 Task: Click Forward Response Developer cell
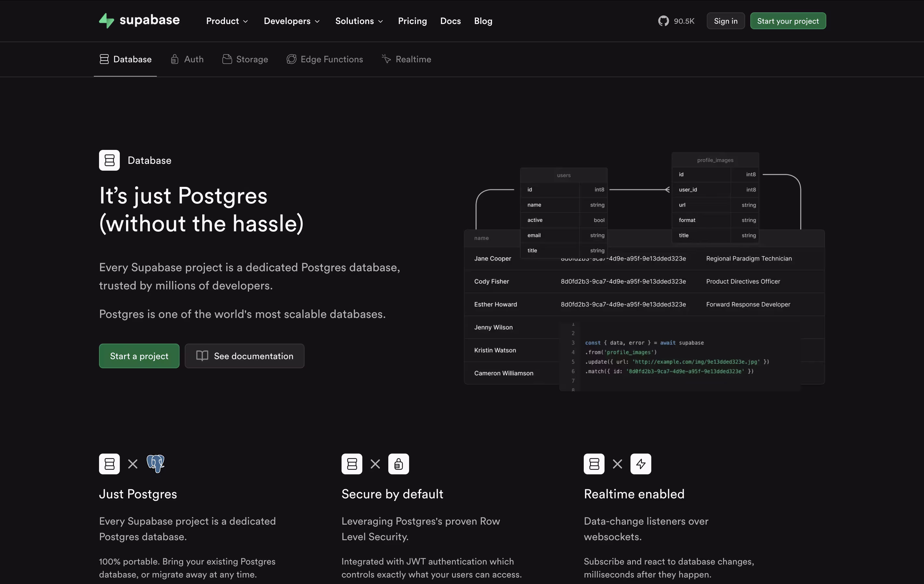pos(748,304)
